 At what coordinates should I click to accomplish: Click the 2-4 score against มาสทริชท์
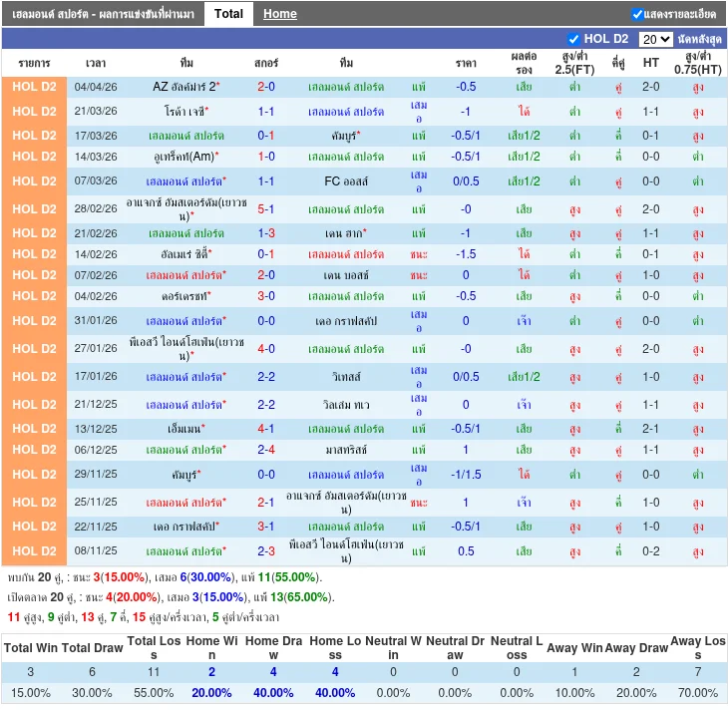[266, 450]
